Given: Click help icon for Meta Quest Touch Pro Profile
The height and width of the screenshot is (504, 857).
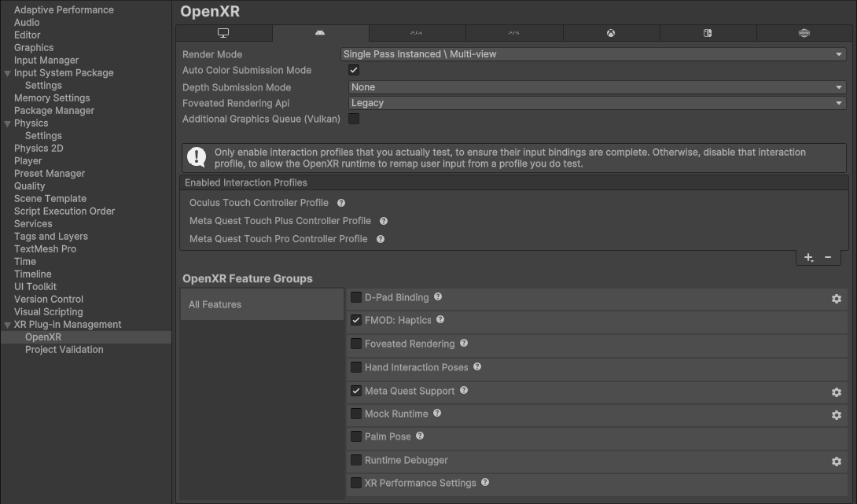Looking at the screenshot, I should (x=381, y=239).
